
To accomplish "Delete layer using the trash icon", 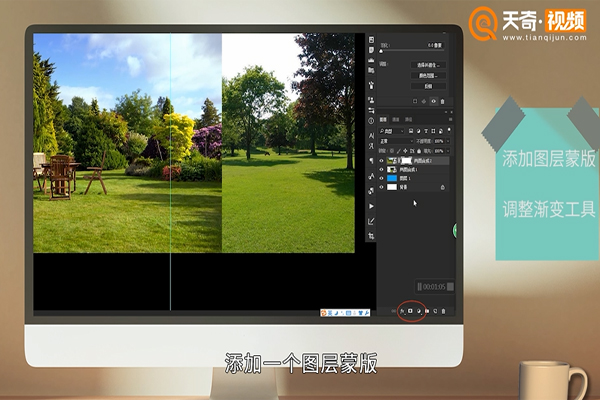I will click(x=445, y=311).
